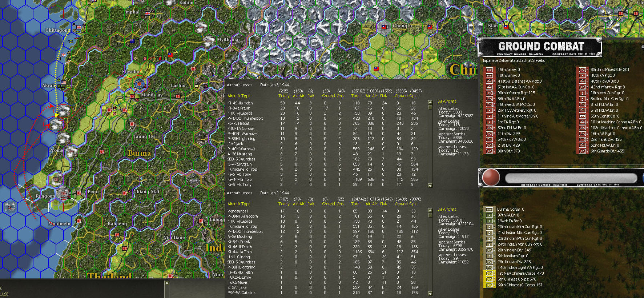Select the 5th Chinese Corps unit icon
Viewport: 644px width, 298px height.
coord(489,279)
